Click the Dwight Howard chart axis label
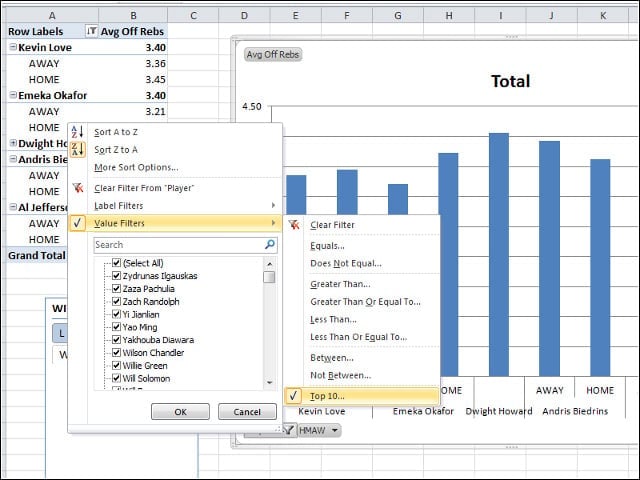The width and height of the screenshot is (640, 480). 499,411
